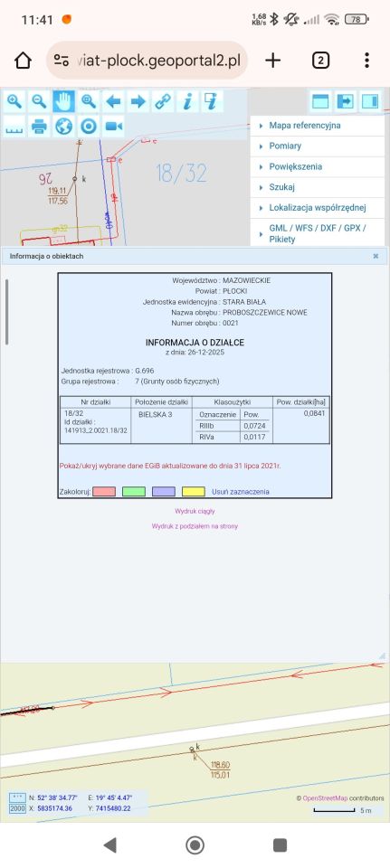The image size is (390, 868).
Task: Click the window layout icon
Action: coord(320,101)
